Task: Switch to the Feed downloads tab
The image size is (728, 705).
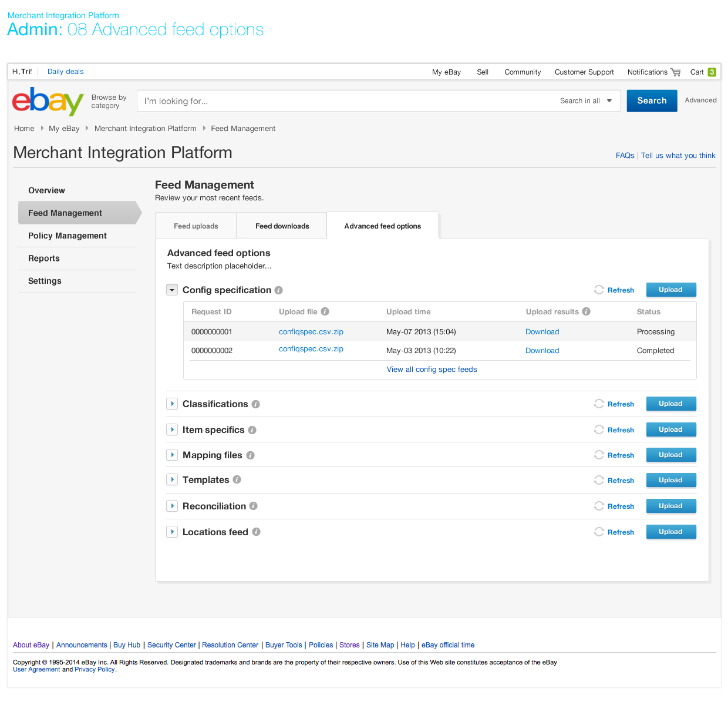Action: (282, 226)
